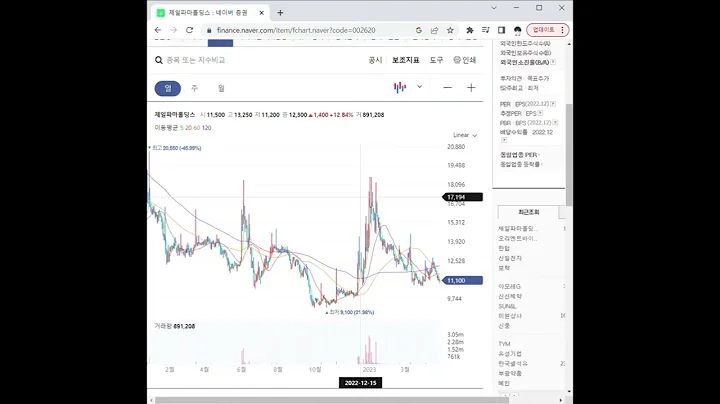Open the media control playlist icon
The image size is (720, 404).
(x=485, y=30)
